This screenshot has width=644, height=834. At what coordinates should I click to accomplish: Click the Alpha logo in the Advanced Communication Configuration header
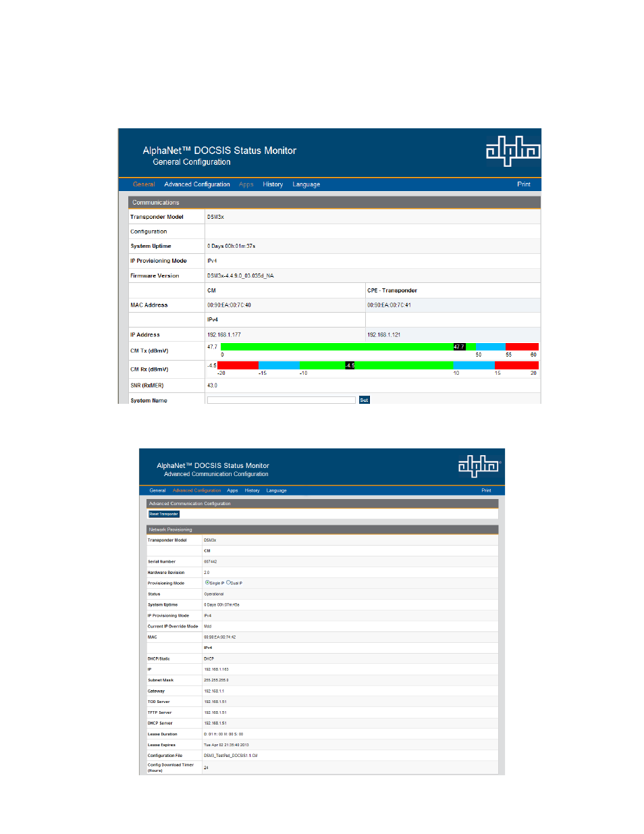pyautogui.click(x=479, y=466)
